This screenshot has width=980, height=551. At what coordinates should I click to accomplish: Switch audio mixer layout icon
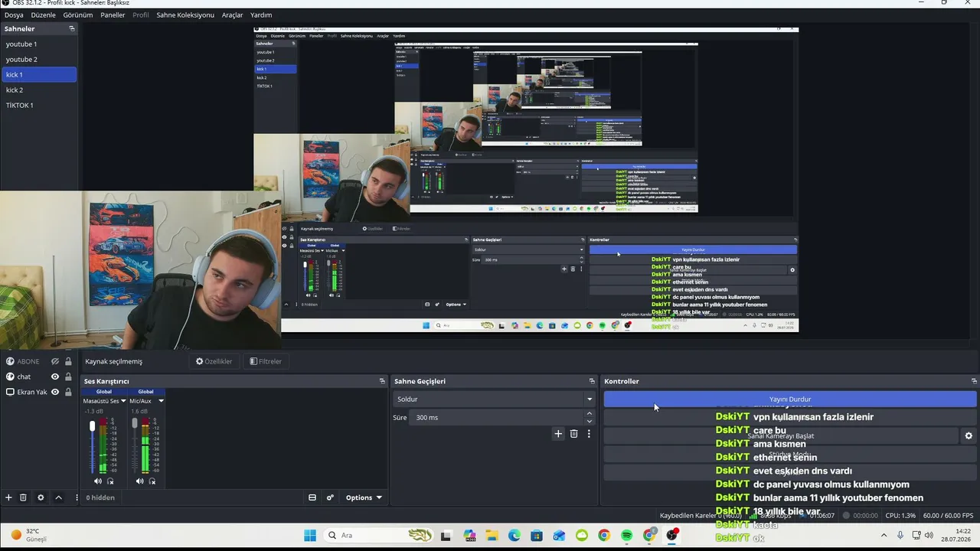tap(312, 497)
